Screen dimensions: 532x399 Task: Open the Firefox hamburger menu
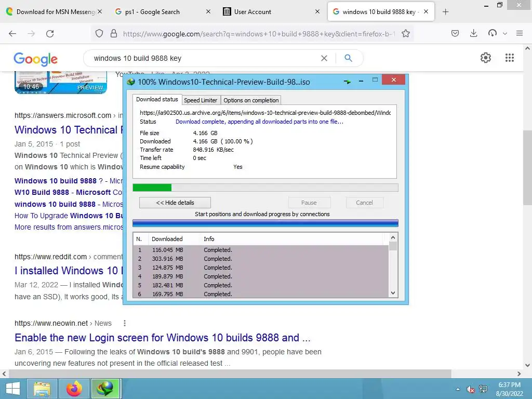(520, 33)
